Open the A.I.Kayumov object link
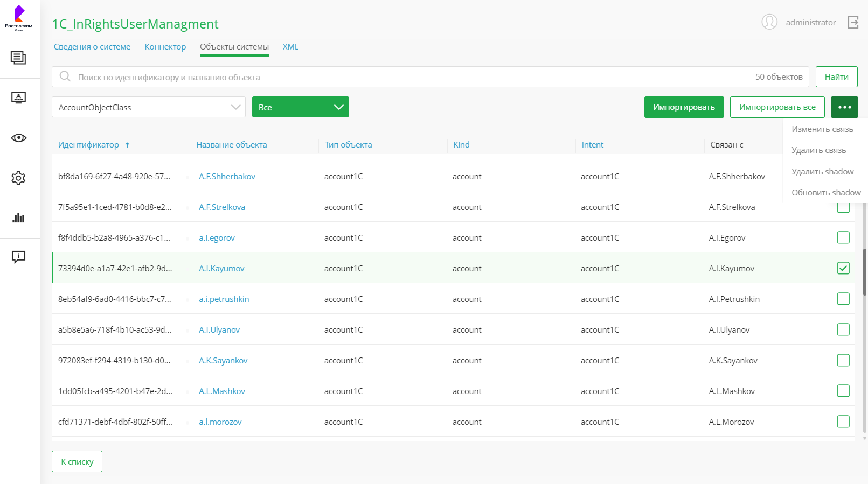The image size is (868, 484). [221, 269]
